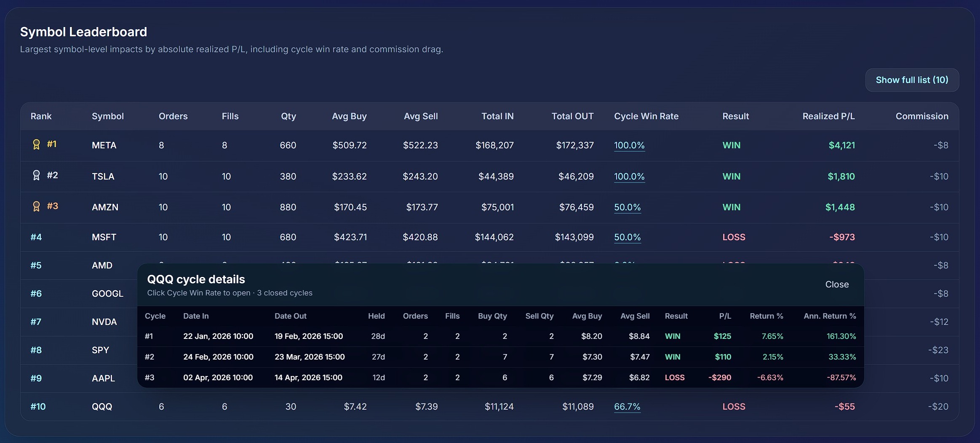The image size is (980, 443).
Task: Click cycle #2 P/L value $110
Action: tap(723, 357)
